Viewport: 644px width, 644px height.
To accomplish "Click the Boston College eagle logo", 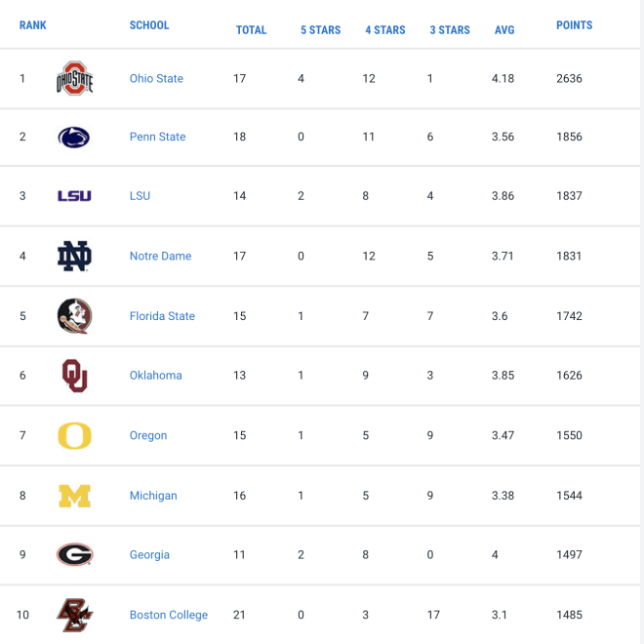I will click(x=75, y=615).
